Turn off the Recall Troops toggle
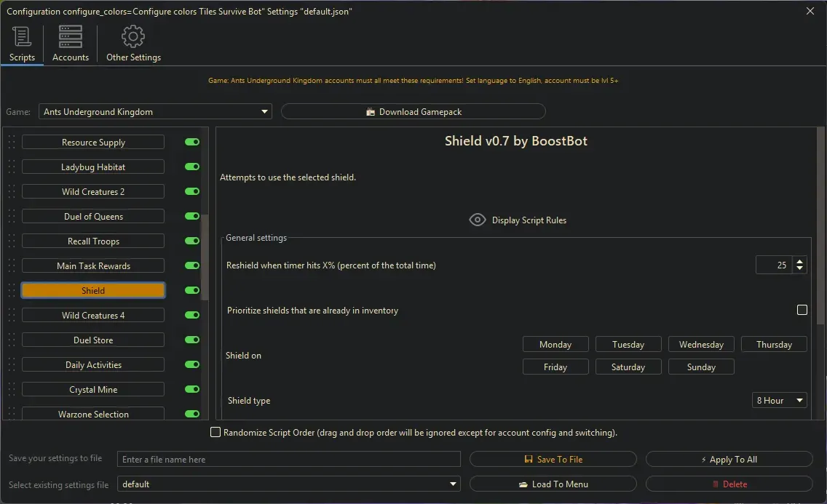This screenshot has height=504, width=827. 192,241
